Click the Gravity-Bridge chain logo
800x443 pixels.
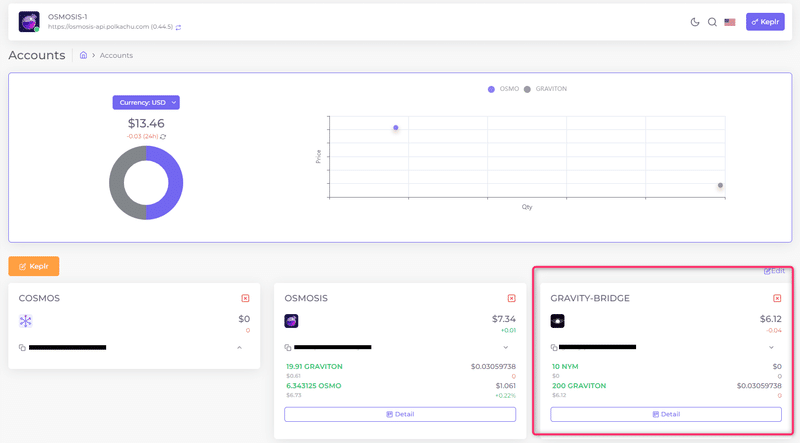[x=557, y=321]
